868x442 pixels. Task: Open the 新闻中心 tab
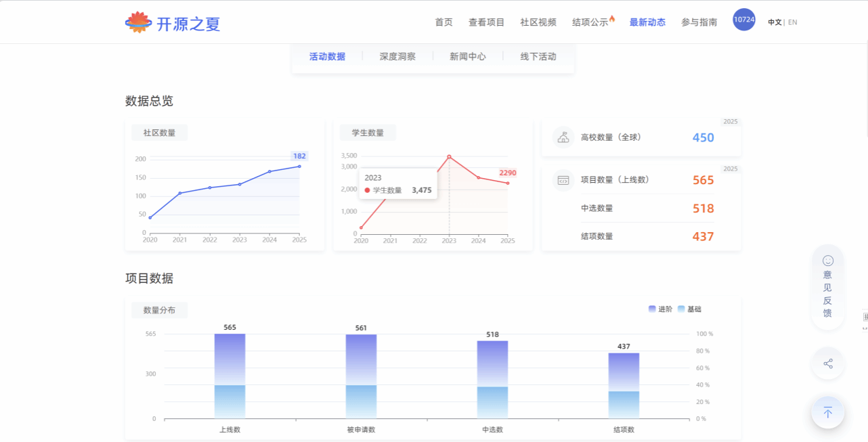(467, 57)
